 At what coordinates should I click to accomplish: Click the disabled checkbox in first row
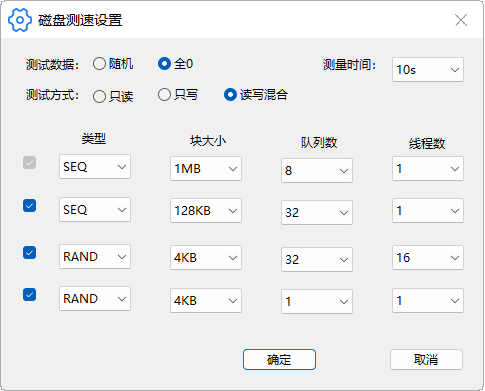[29, 163]
